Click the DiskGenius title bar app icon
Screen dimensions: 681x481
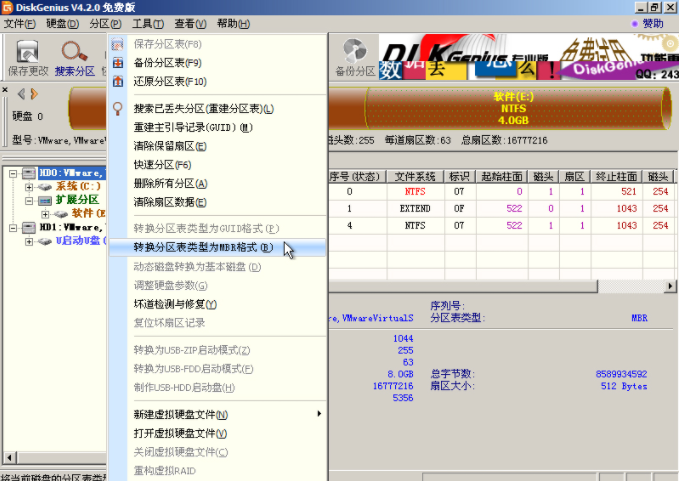pyautogui.click(x=7, y=7)
